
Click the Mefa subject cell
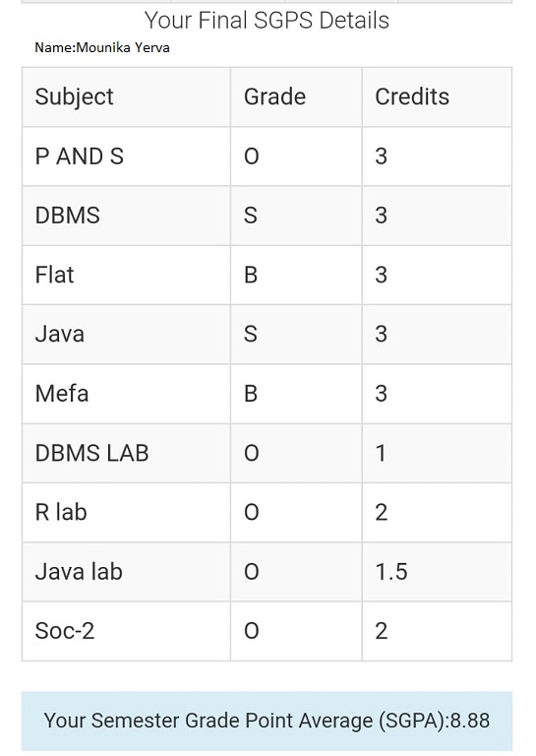(126, 394)
